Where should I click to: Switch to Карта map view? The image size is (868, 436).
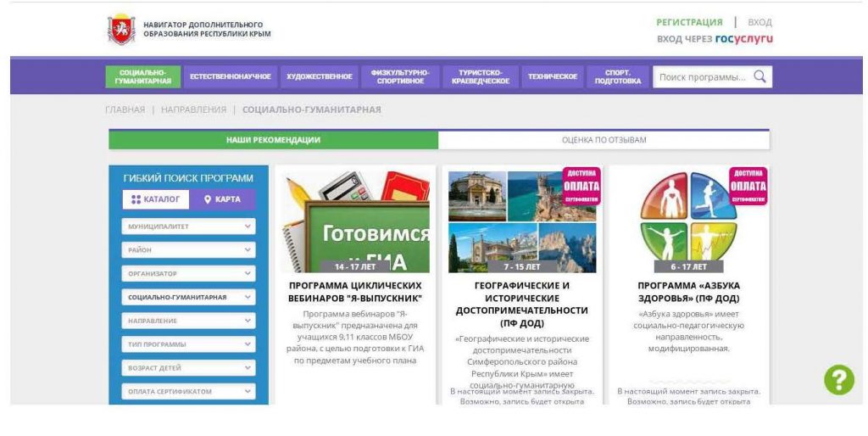[222, 199]
